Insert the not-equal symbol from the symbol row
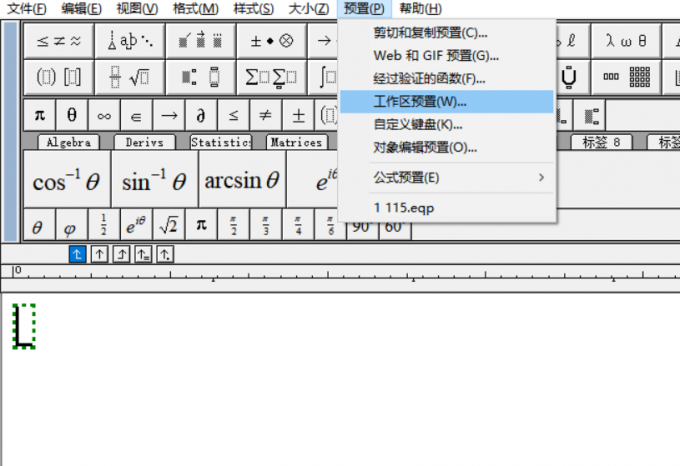Image resolution: width=680 pixels, height=466 pixels. point(265,115)
